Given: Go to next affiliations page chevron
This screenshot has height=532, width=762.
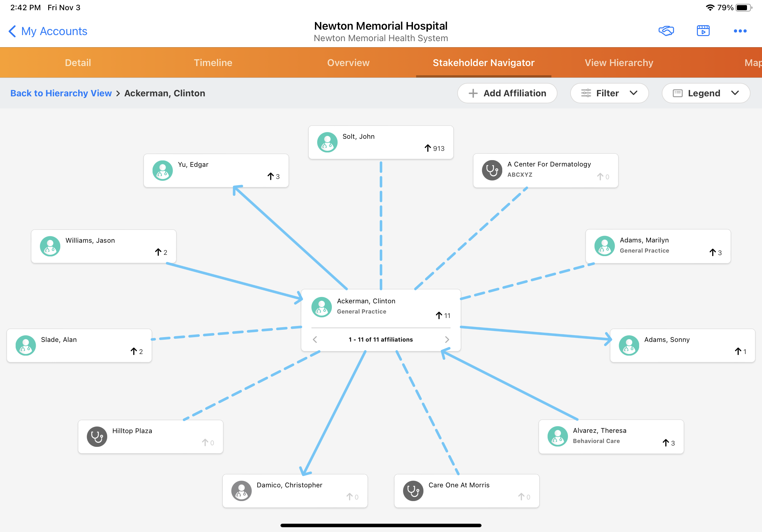Looking at the screenshot, I should click(x=447, y=339).
